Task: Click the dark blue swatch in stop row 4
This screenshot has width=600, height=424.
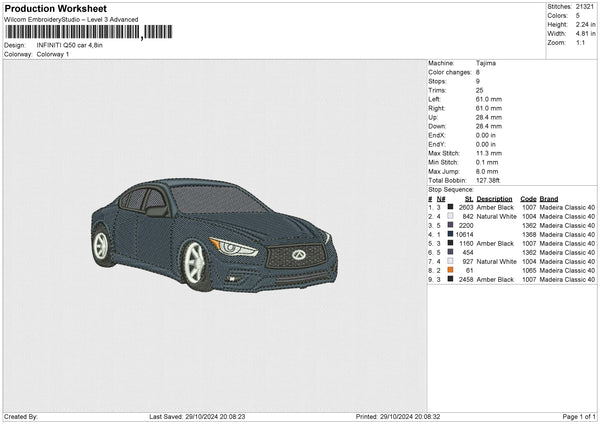Action: pyautogui.click(x=450, y=234)
